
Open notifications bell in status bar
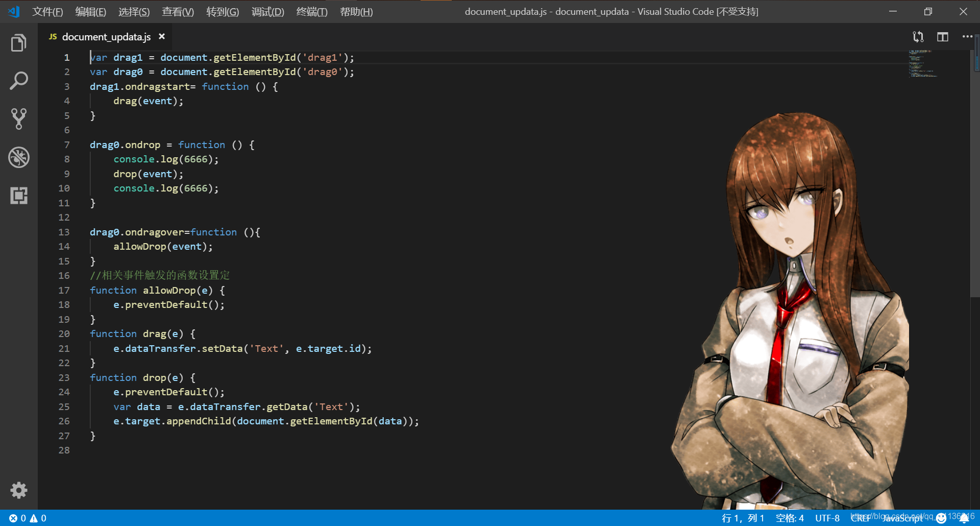point(964,518)
